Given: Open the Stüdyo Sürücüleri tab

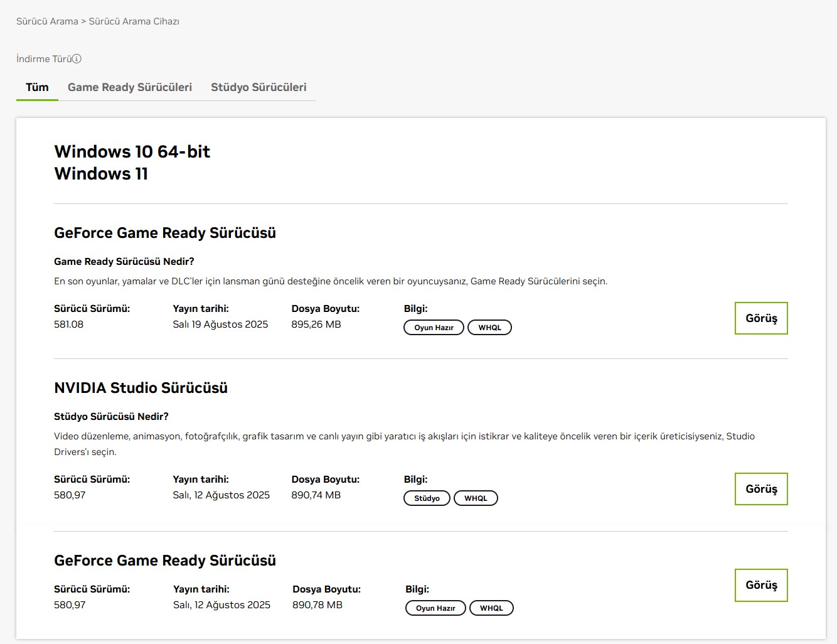Looking at the screenshot, I should (259, 87).
